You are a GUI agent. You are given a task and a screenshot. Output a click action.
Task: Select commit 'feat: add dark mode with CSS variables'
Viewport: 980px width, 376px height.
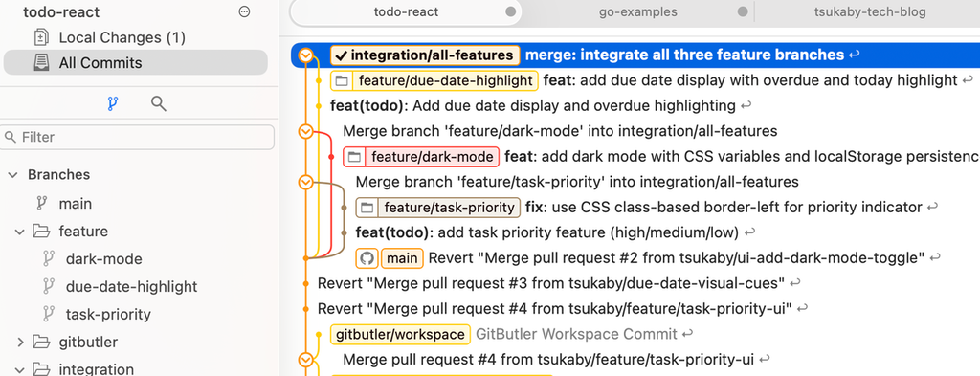[x=742, y=157]
